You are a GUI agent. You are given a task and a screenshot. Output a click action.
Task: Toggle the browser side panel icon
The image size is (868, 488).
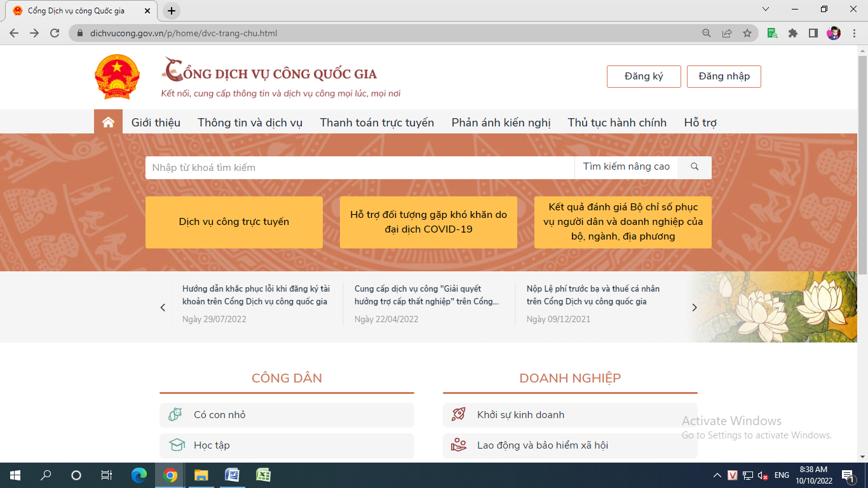(x=813, y=33)
